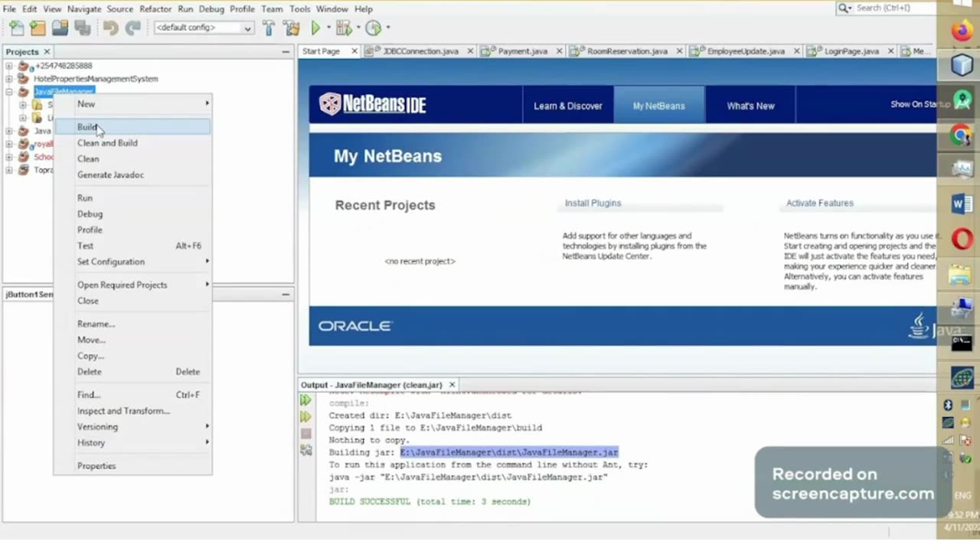The image size is (980, 551).
Task: Expand the +254748285888 project node
Action: pyautogui.click(x=9, y=66)
